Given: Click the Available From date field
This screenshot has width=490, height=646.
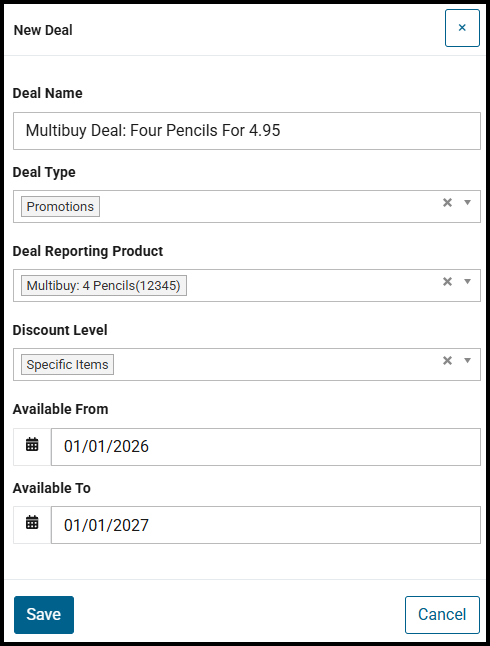Looking at the screenshot, I should click(265, 447).
